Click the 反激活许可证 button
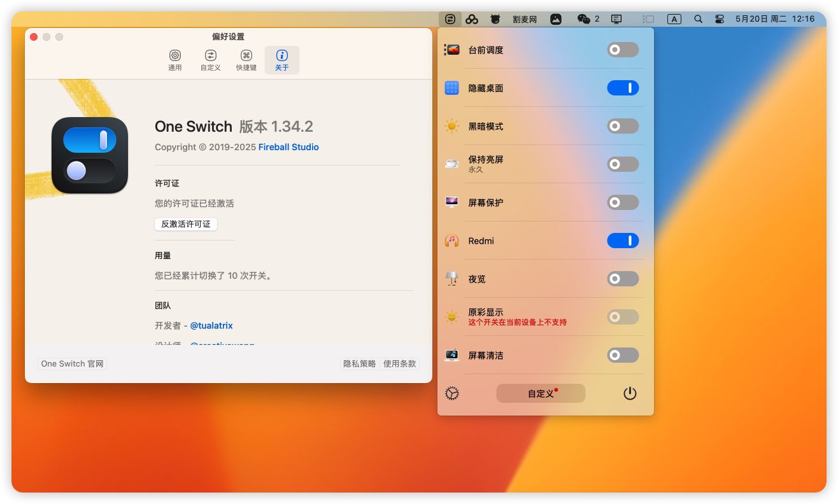 [x=186, y=224]
